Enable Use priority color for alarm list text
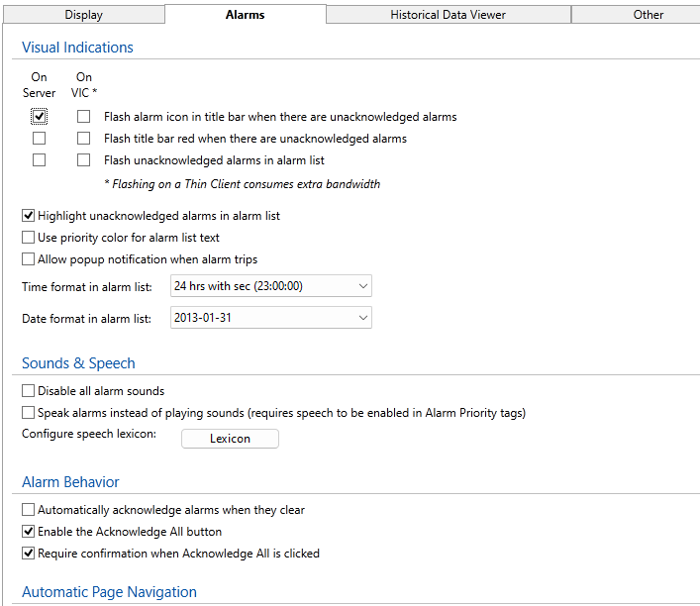The height and width of the screenshot is (606, 700). click(x=29, y=238)
